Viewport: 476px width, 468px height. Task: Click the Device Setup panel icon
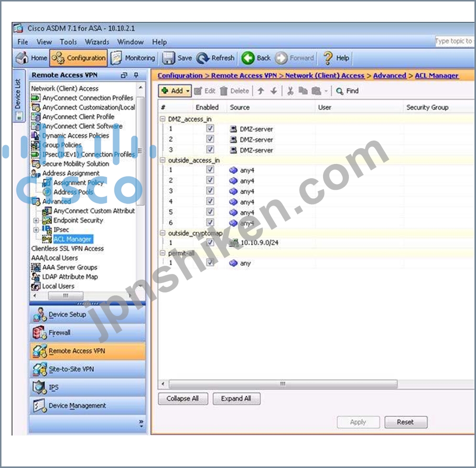[x=40, y=315]
